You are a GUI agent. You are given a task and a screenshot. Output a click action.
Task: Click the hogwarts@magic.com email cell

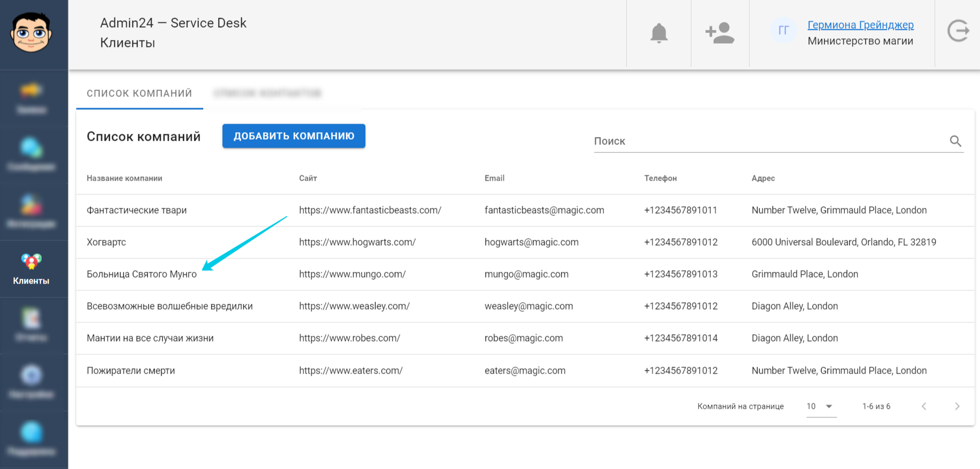pyautogui.click(x=532, y=242)
